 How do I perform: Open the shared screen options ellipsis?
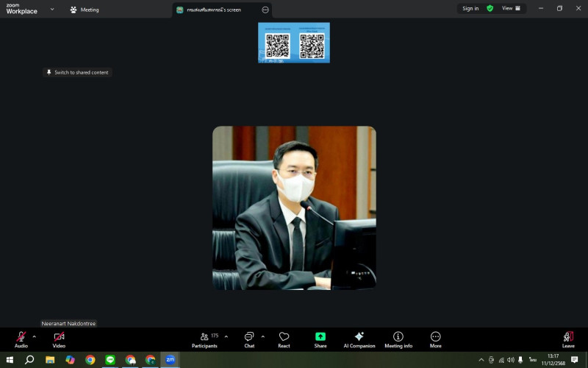[x=265, y=10]
